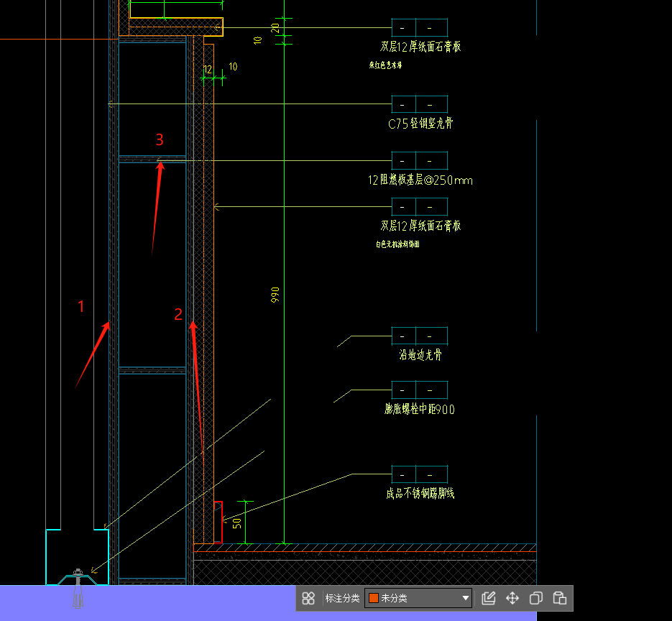Image resolution: width=672 pixels, height=621 pixels.
Task: Click the 白色无机涂料饰面 small note
Action: point(397,244)
